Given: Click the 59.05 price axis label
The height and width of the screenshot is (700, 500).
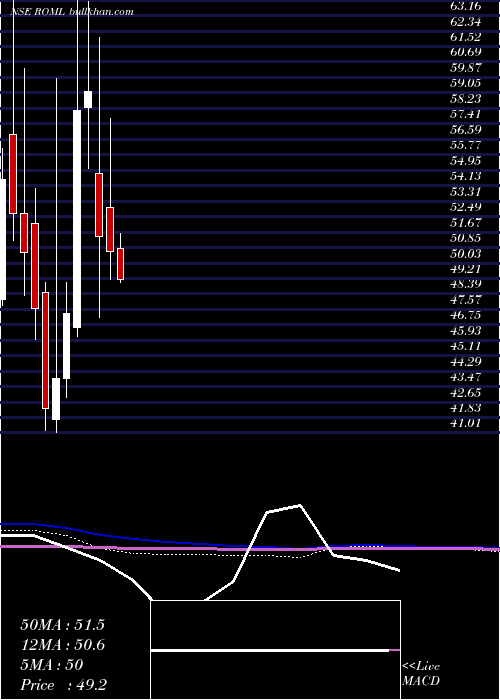Looking at the screenshot, I should tap(466, 83).
